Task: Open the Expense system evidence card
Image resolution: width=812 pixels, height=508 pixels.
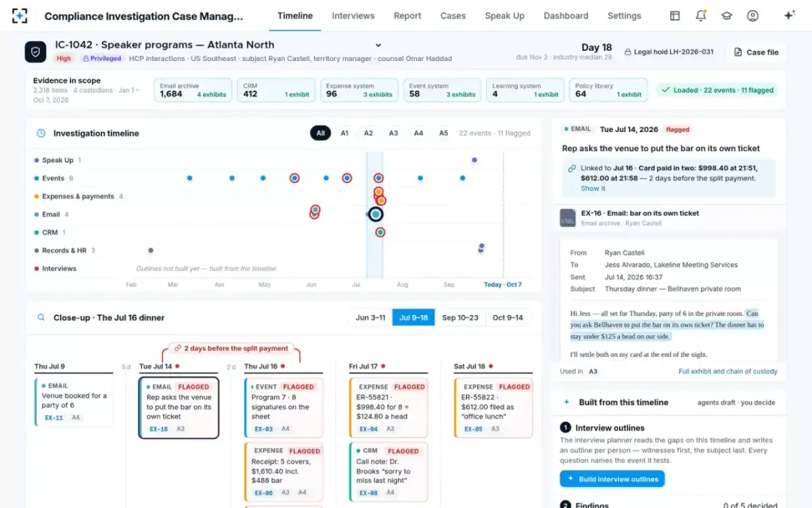Action: [x=359, y=90]
